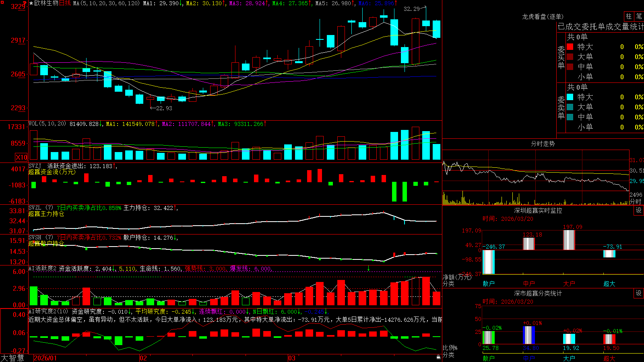Click the AI活跃度2 indicator title

(43, 268)
